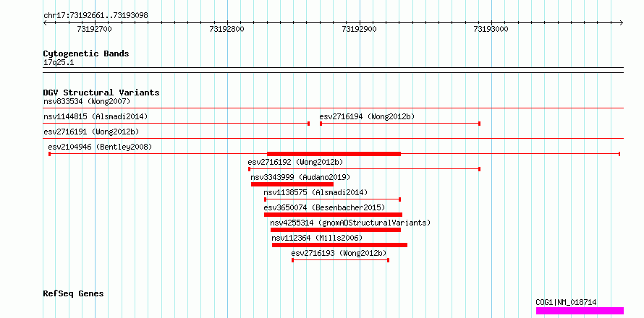Open variant nsv1138575 (Alsmadi2014) label

point(315,192)
